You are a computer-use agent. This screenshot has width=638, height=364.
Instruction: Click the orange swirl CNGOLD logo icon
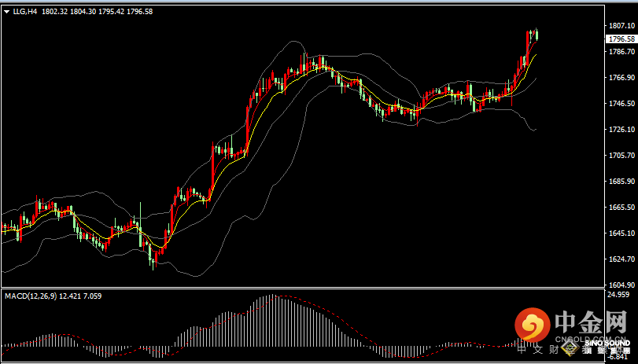coord(533,324)
